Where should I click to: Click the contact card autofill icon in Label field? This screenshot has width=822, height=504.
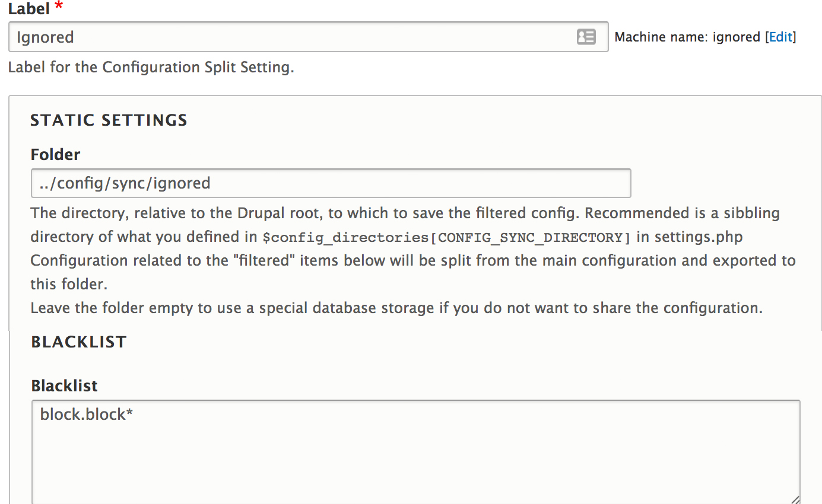586,37
